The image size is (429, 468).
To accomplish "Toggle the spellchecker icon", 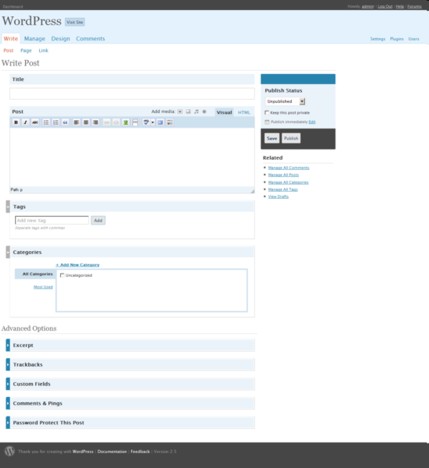I will point(146,123).
